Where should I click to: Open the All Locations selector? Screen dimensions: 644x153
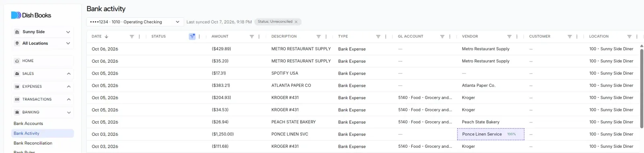pos(42,43)
